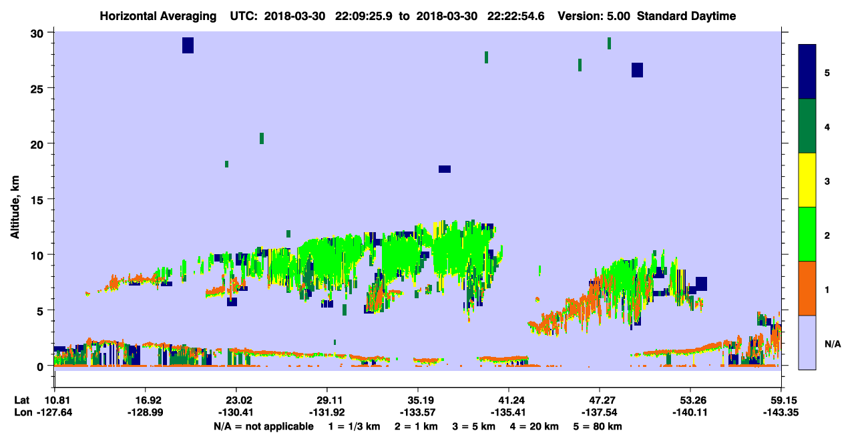The height and width of the screenshot is (445, 868).
Task: Click the lavender N/A colorbar segment
Action: click(807, 342)
